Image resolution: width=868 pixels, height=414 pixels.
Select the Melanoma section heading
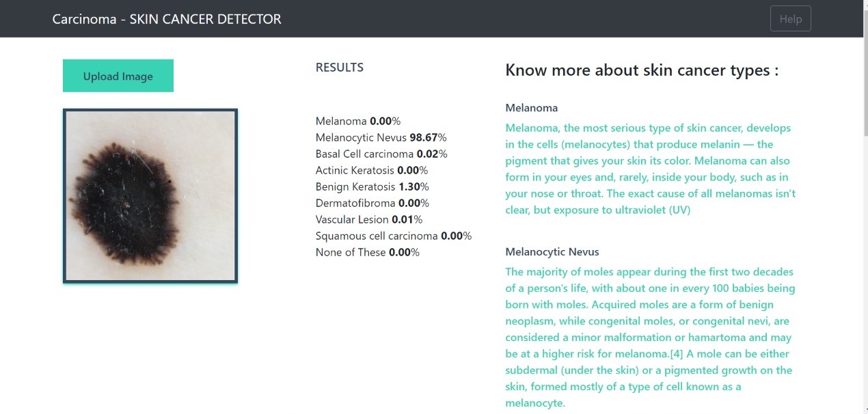(531, 107)
